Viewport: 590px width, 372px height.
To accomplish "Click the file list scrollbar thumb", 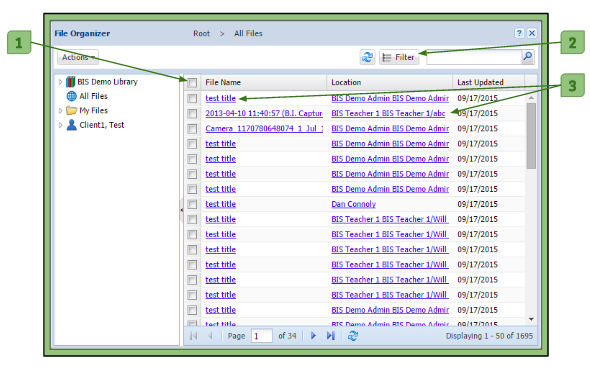I will click(531, 136).
